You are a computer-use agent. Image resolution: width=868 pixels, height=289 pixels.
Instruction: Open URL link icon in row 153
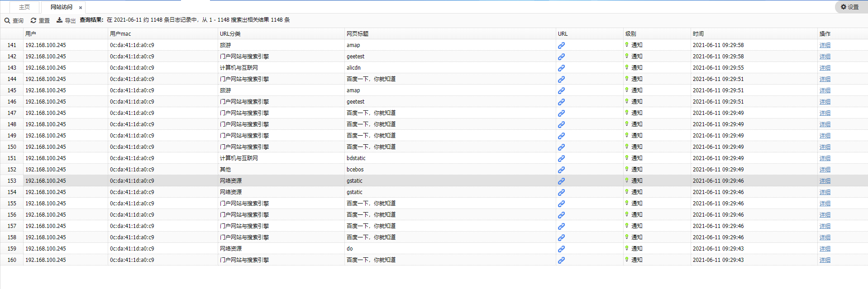click(561, 181)
